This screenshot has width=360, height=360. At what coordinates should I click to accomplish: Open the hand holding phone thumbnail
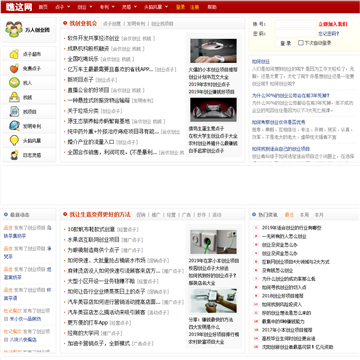[213, 301]
